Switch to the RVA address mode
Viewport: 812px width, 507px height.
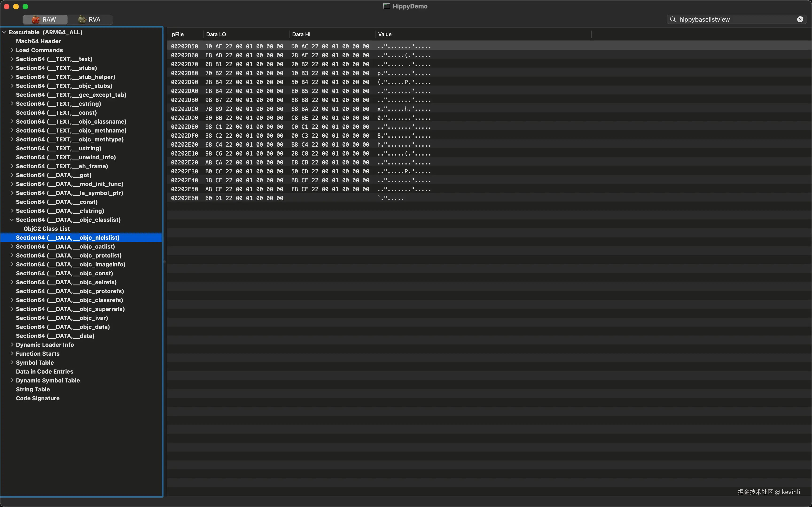90,19
